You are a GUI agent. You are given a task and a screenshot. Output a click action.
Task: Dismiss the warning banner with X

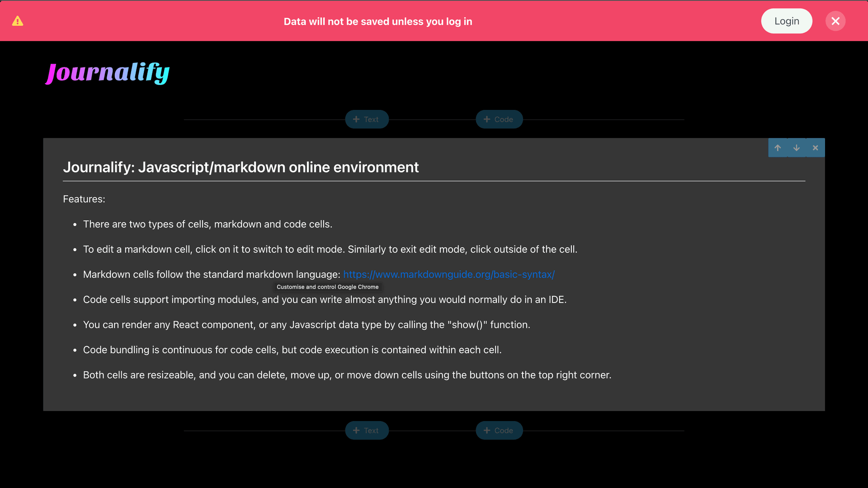coord(835,21)
